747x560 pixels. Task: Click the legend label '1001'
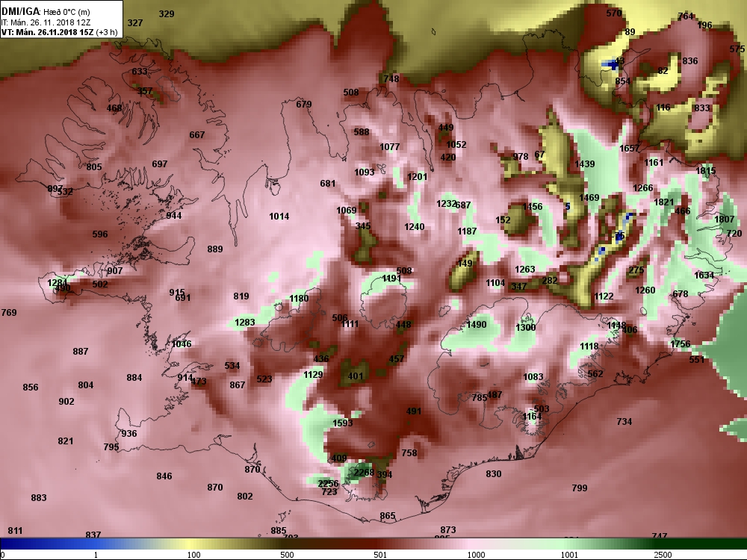569,555
